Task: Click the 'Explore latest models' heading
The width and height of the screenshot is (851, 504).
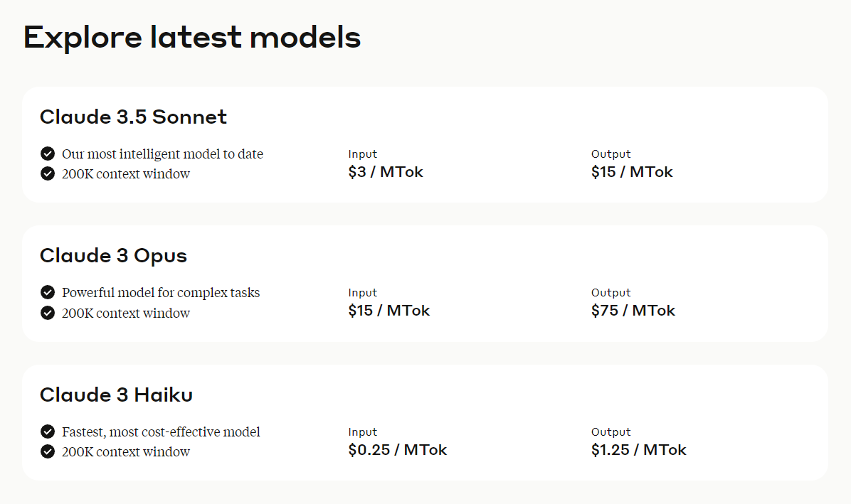Action: [192, 37]
